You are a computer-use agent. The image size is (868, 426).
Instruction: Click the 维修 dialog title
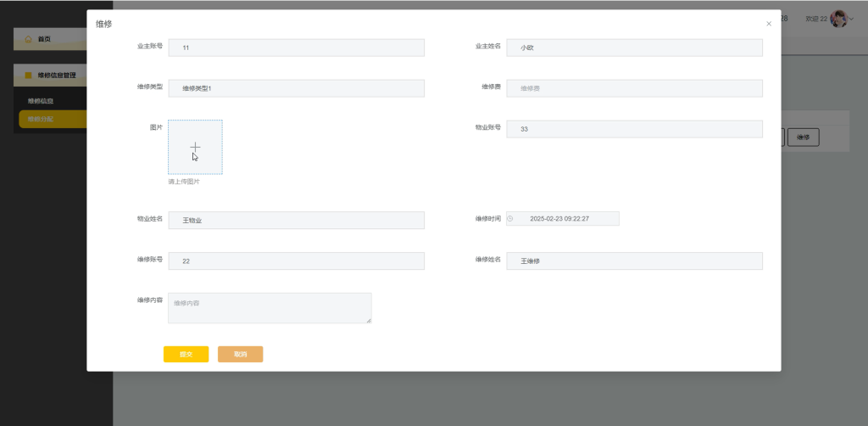point(104,24)
